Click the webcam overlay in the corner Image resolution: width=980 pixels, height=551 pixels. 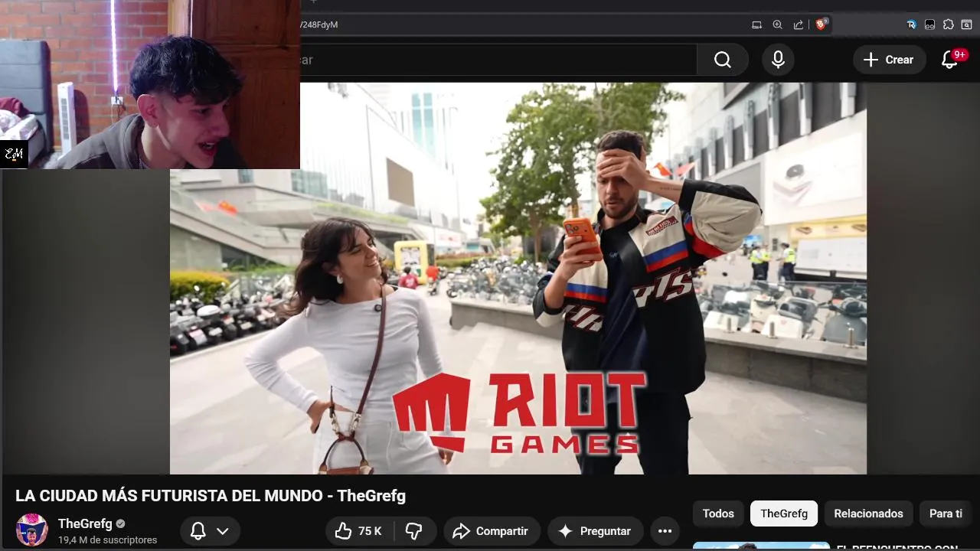tap(150, 84)
